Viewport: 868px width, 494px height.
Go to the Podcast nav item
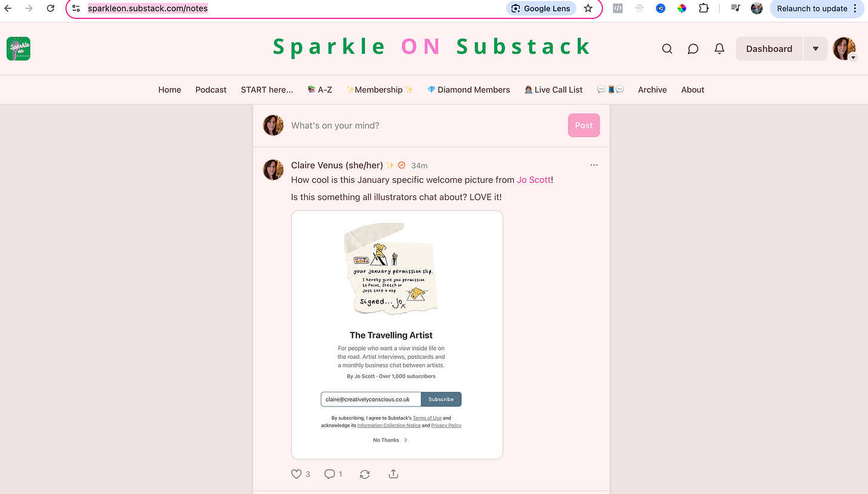(211, 89)
